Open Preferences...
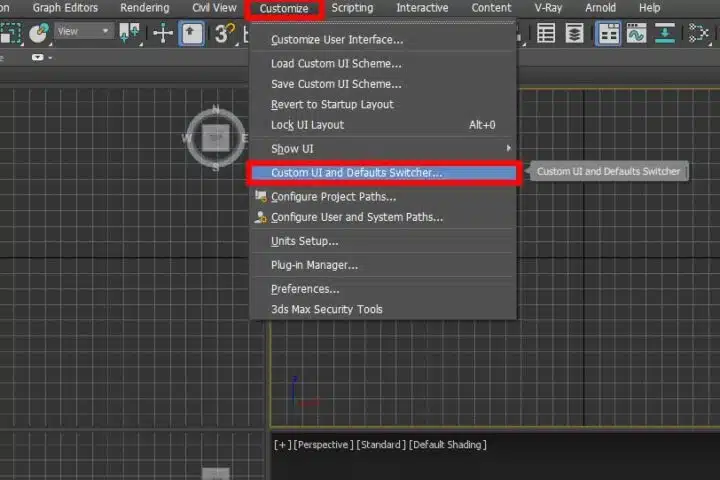 (x=383, y=289)
